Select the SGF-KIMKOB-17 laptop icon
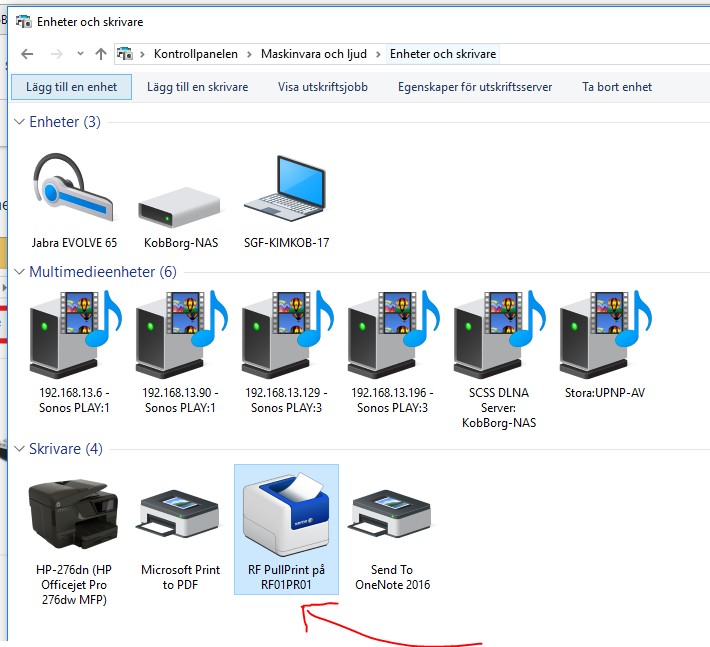The width and height of the screenshot is (710, 647). (285, 188)
